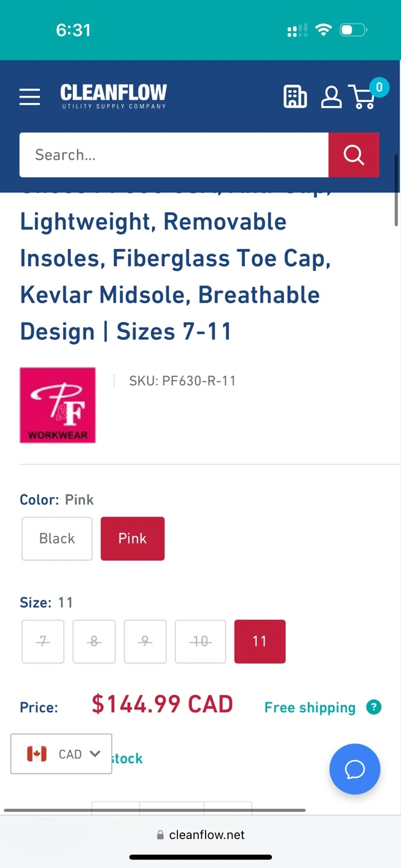Select the Black color option
Image resolution: width=401 pixels, height=868 pixels.
tap(57, 538)
